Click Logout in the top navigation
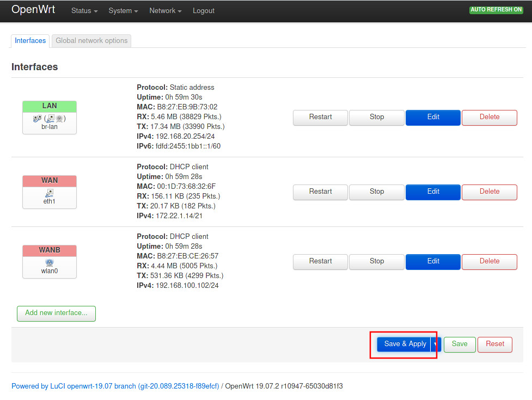532x400 pixels. 204,10
